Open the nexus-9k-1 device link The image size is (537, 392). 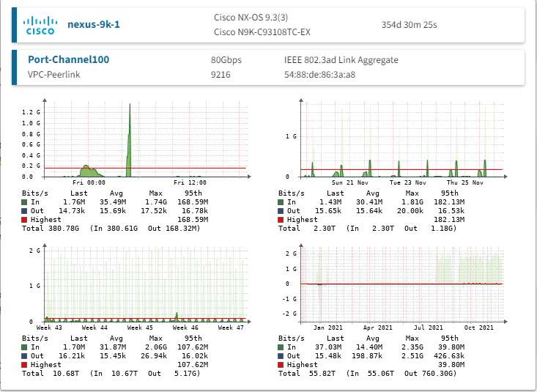(x=94, y=25)
